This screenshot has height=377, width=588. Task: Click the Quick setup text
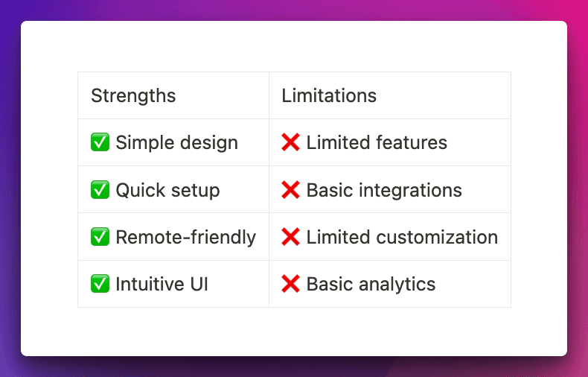click(x=168, y=190)
